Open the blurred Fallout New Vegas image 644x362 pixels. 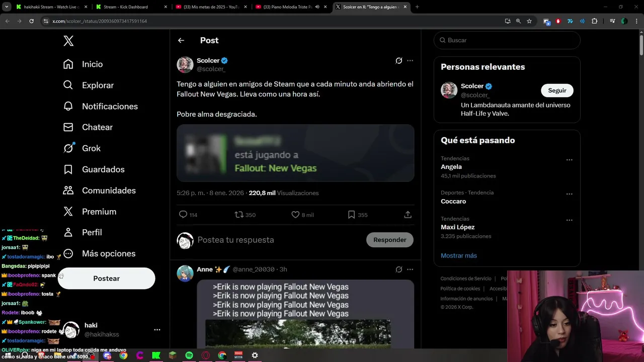[x=295, y=153]
